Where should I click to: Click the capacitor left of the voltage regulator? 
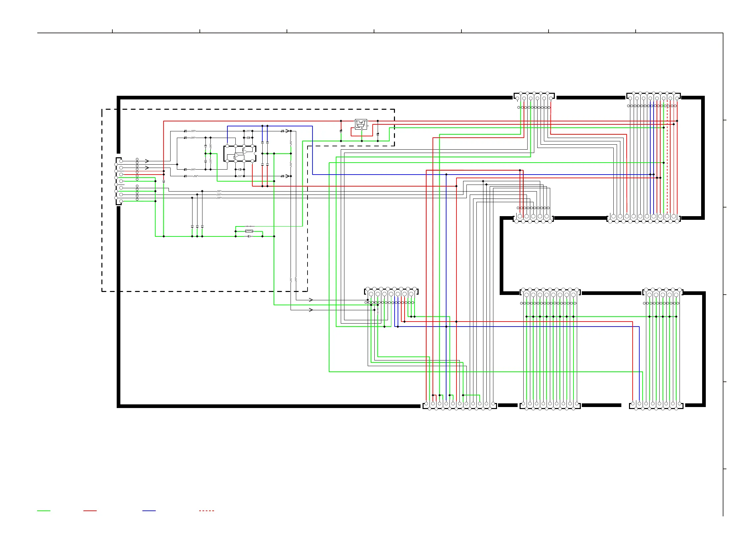pos(341,130)
